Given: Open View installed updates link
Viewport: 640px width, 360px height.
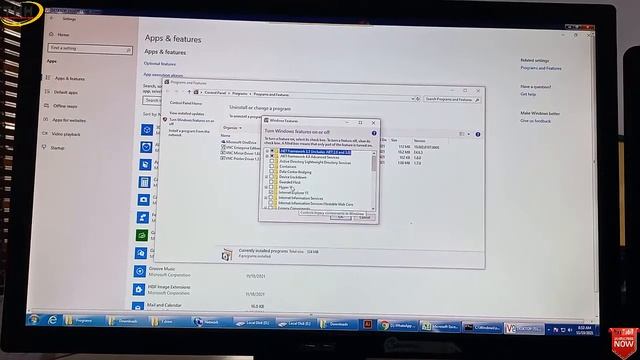Looking at the screenshot, I should (187, 113).
